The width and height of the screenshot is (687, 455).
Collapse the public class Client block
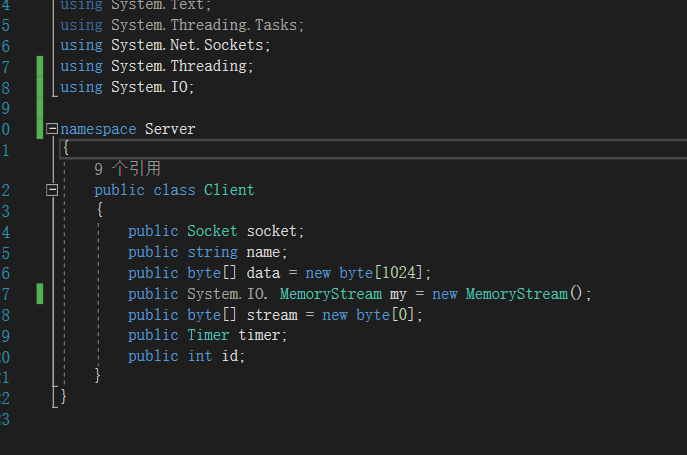click(x=52, y=190)
